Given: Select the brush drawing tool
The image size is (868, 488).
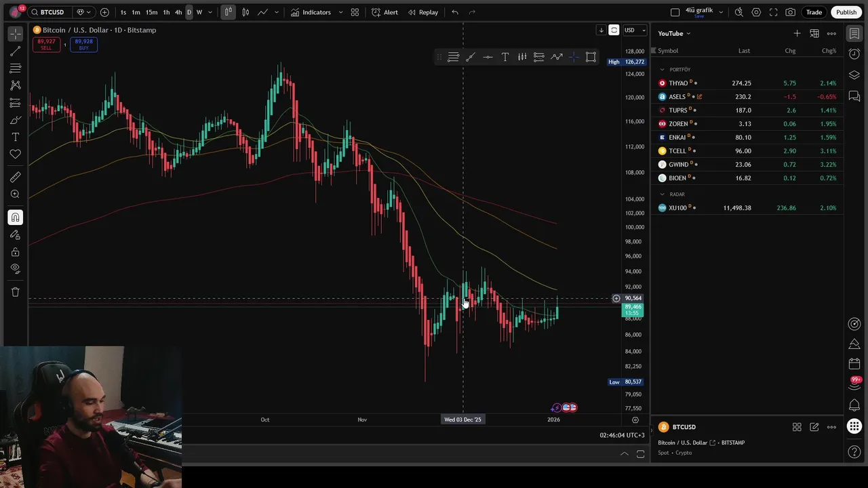Looking at the screenshot, I should 15,120.
